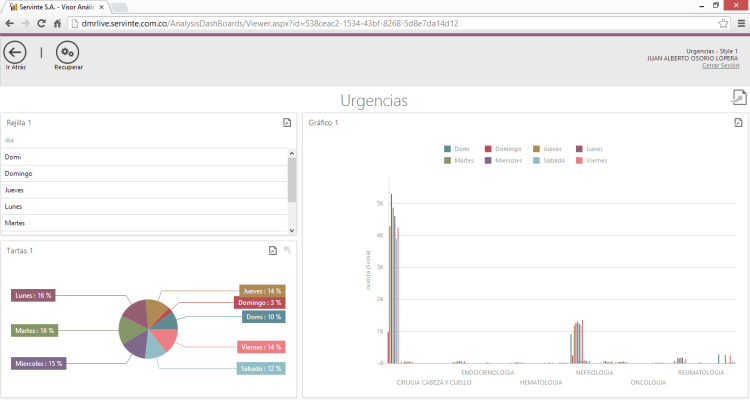The image size is (750, 400).
Task: Click the Cerrar Sesión link
Action: (x=720, y=65)
